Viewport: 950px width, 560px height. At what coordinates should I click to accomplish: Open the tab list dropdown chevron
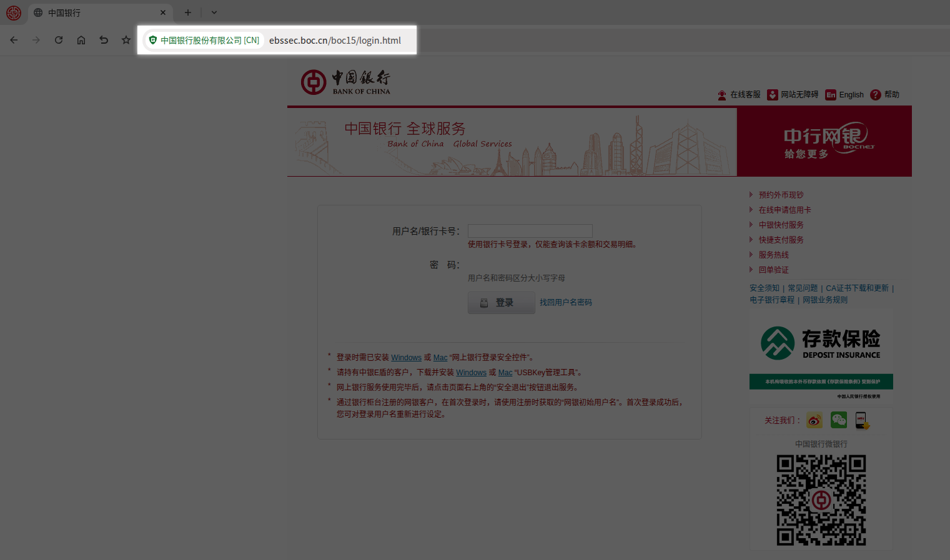tap(214, 12)
